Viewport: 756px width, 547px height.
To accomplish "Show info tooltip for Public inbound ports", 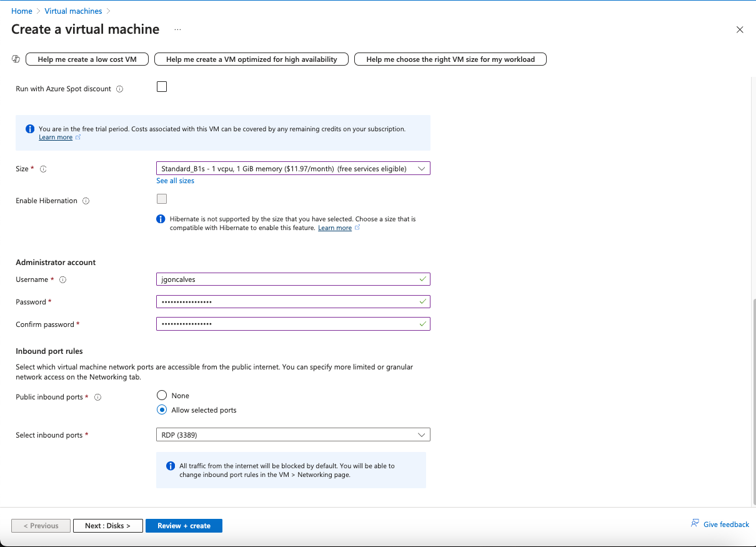I will click(x=98, y=397).
